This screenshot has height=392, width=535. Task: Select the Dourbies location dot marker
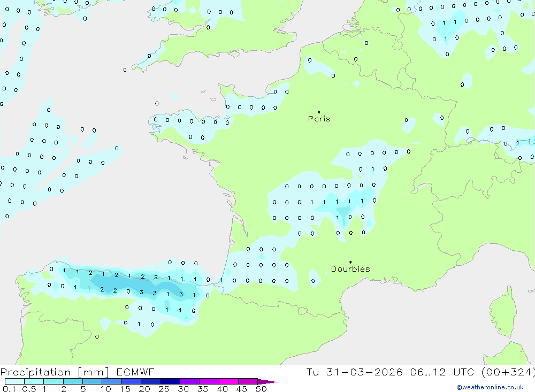tap(350, 262)
